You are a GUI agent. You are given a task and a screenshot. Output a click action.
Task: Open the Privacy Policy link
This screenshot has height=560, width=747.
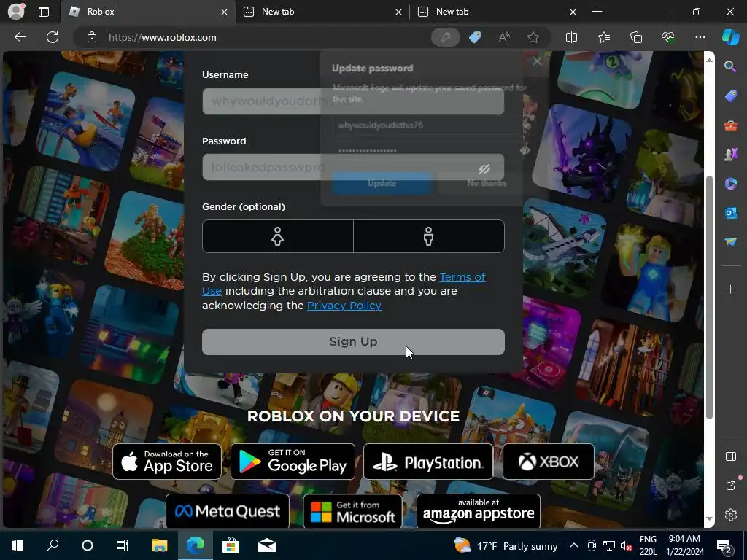pyautogui.click(x=344, y=306)
